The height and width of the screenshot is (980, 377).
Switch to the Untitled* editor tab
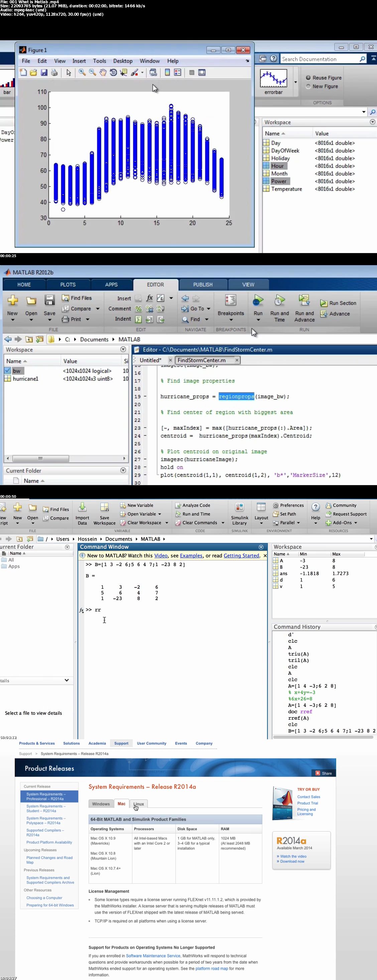(150, 360)
